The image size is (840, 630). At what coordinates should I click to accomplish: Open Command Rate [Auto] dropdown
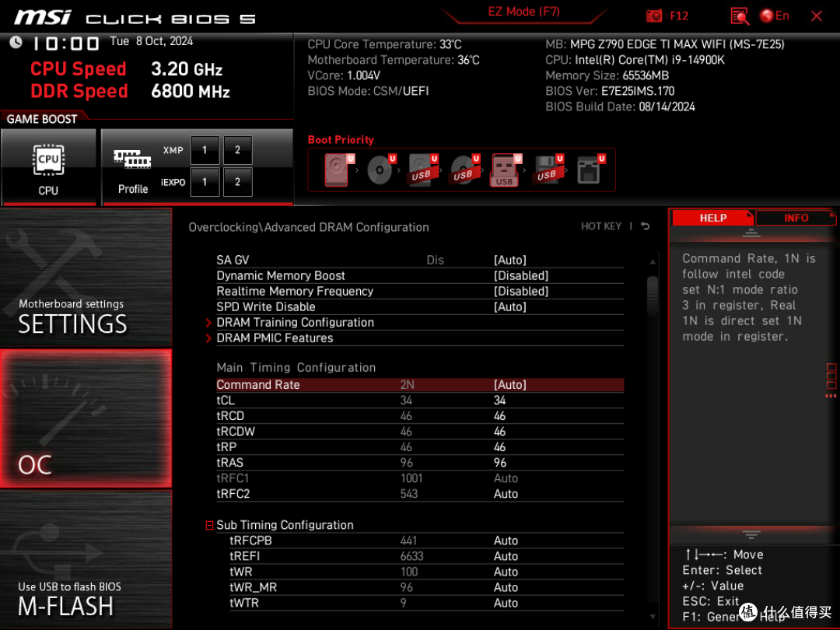click(x=509, y=385)
